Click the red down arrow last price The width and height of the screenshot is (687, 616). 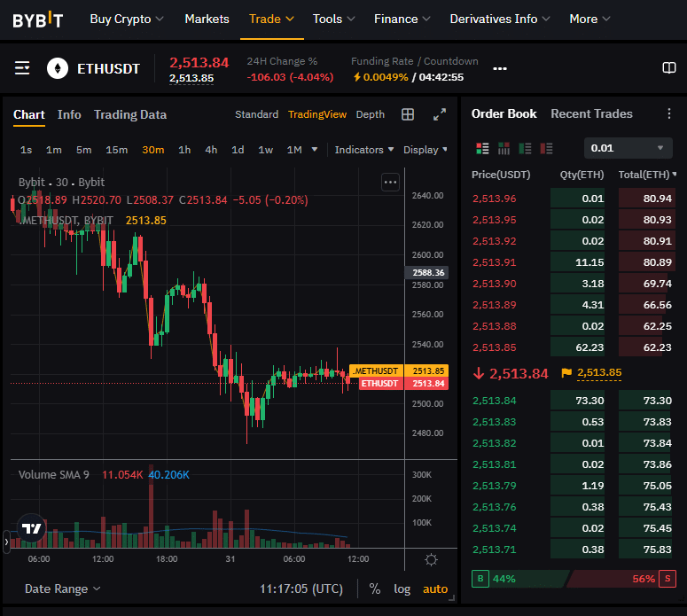click(479, 373)
